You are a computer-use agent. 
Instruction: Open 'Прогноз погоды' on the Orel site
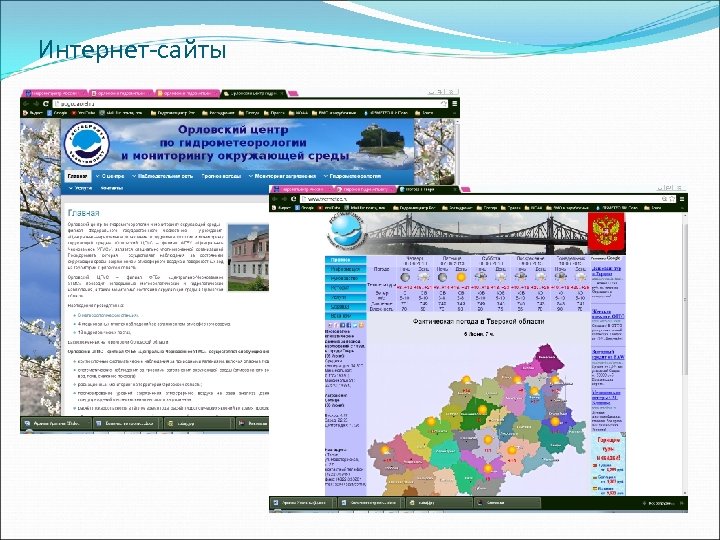(221, 176)
